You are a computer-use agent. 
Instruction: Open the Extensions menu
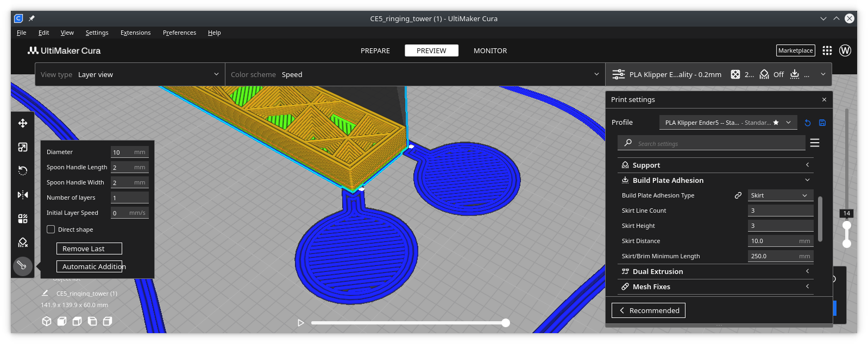click(x=135, y=33)
